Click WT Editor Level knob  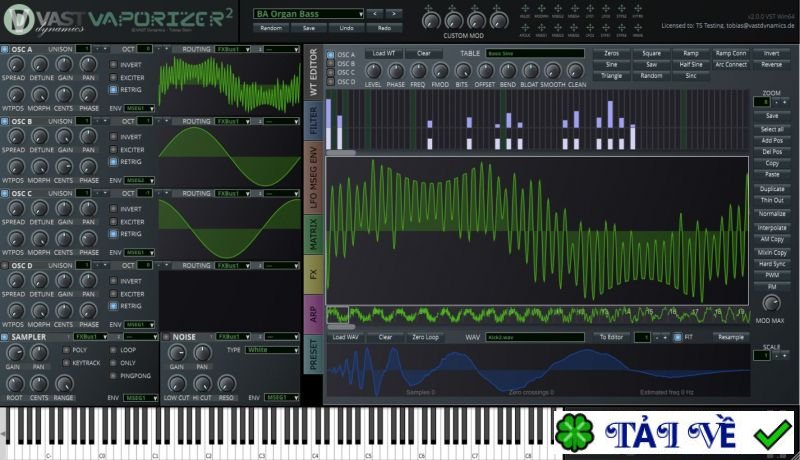tap(373, 71)
